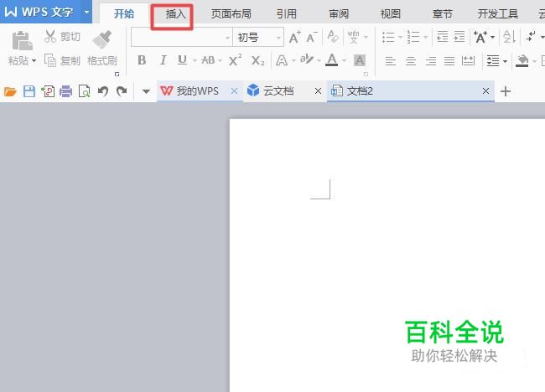This screenshot has width=545, height=392.
Task: Open print preview
Action: [85, 91]
